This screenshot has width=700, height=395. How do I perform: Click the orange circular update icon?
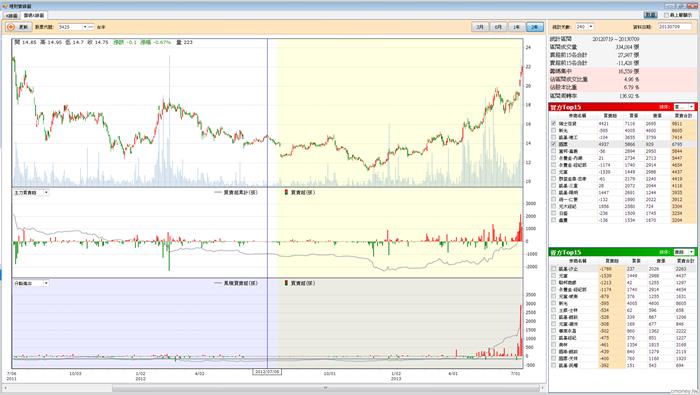(11, 27)
